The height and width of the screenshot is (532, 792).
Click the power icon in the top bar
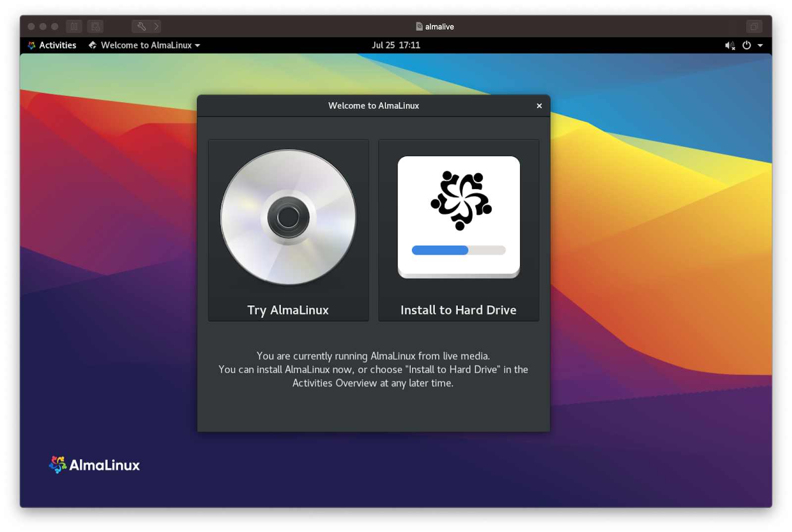746,45
